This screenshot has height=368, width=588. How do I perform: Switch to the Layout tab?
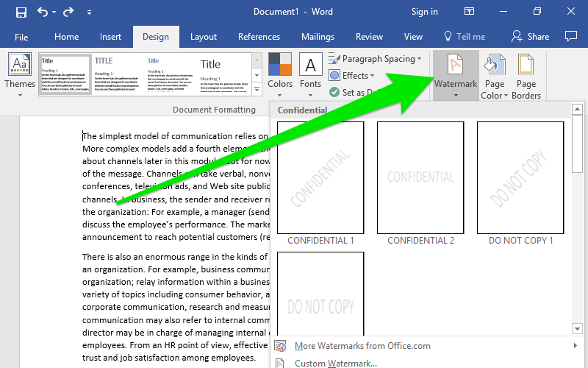(x=204, y=37)
